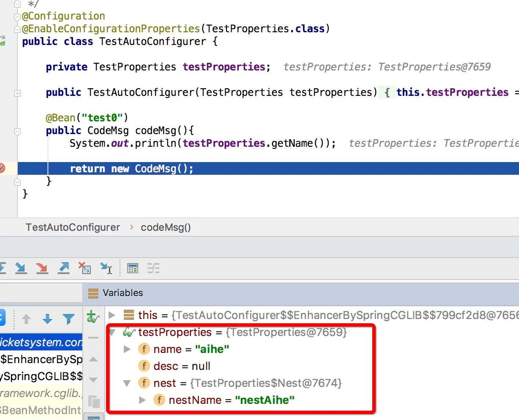Click the highlighted return new CodeMsg() line
This screenshot has width=519, height=420.
[131, 169]
